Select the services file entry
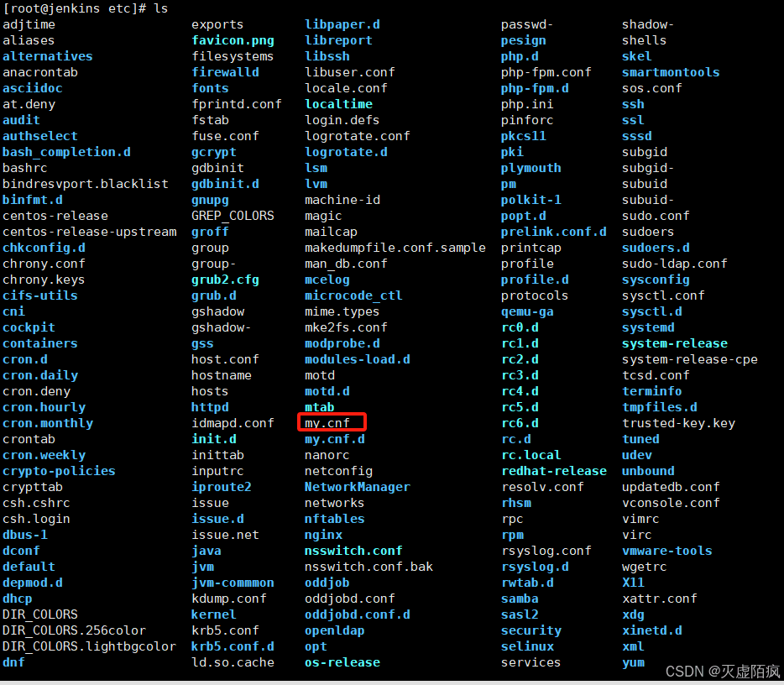Viewport: 784px width, 685px height. coord(531,662)
